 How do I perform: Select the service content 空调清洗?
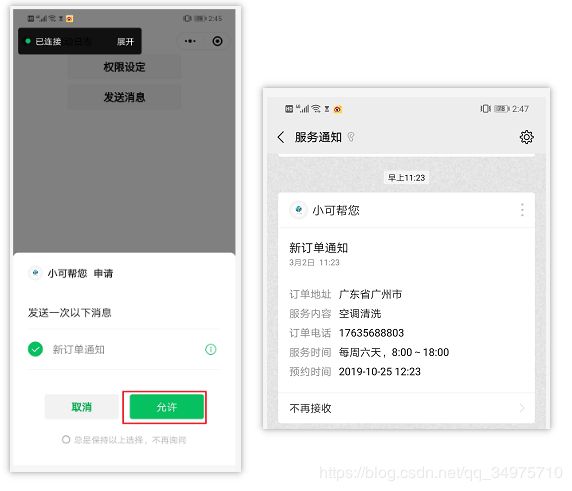pyautogui.click(x=360, y=313)
